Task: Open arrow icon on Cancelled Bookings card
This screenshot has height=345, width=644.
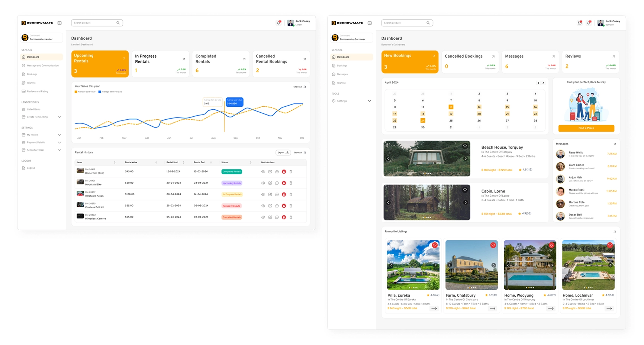Action: click(493, 57)
